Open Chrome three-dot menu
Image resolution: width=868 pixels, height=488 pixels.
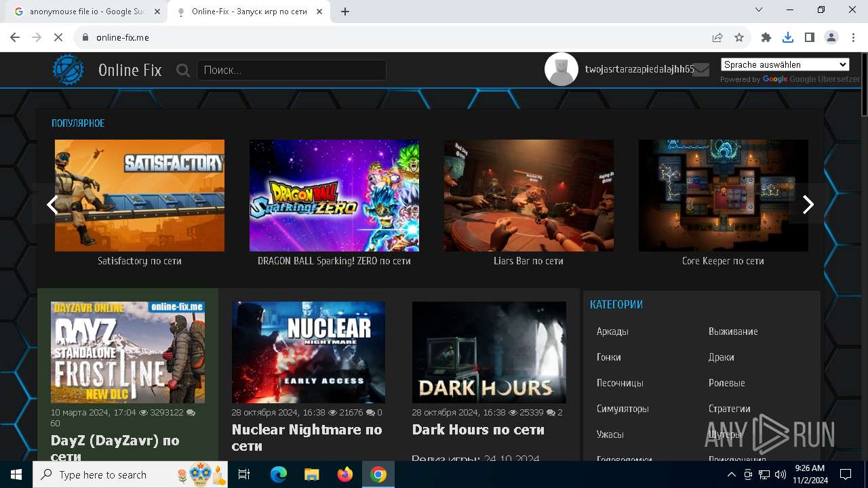pyautogui.click(x=853, y=37)
